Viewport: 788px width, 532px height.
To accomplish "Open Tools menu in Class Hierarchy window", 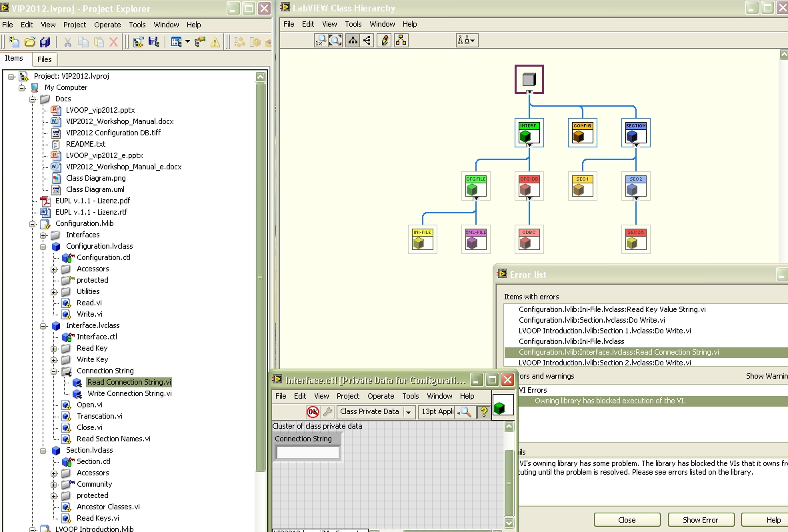I will click(x=353, y=24).
